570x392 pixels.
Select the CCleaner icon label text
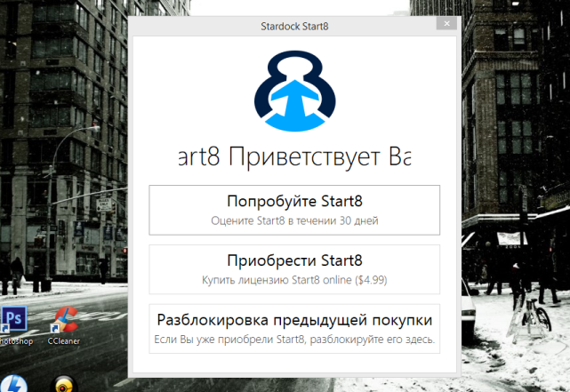coord(64,341)
